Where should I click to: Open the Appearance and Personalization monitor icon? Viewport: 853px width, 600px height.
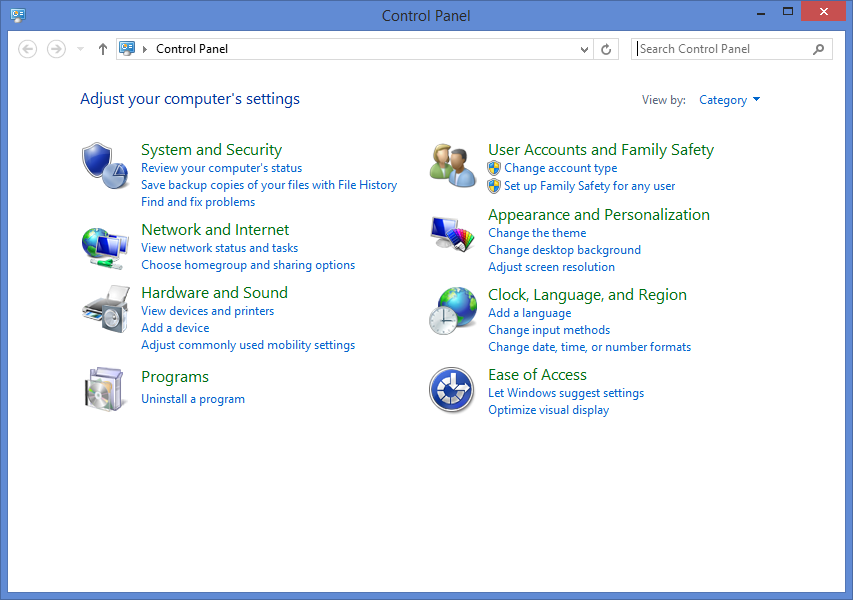[453, 234]
